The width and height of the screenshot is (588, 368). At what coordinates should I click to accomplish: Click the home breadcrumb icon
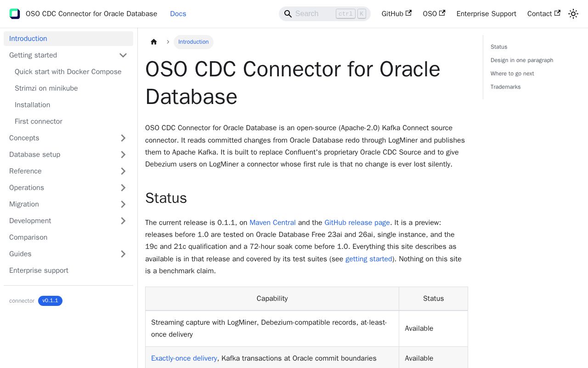[154, 42]
